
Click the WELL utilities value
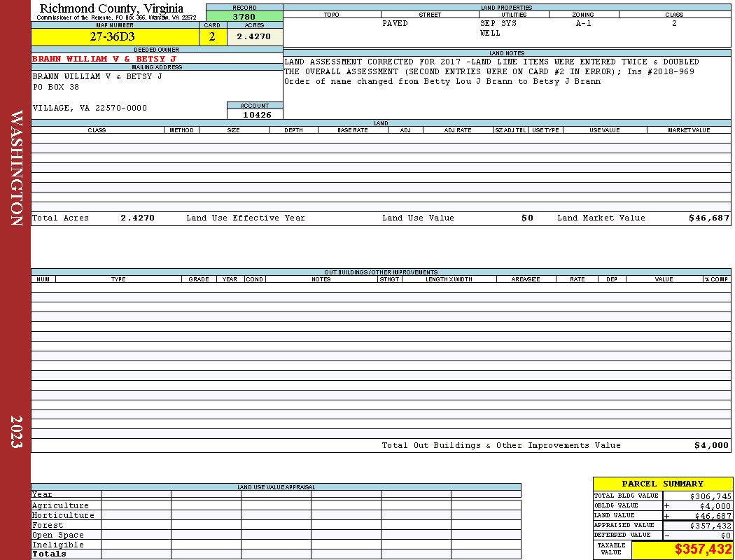(490, 34)
